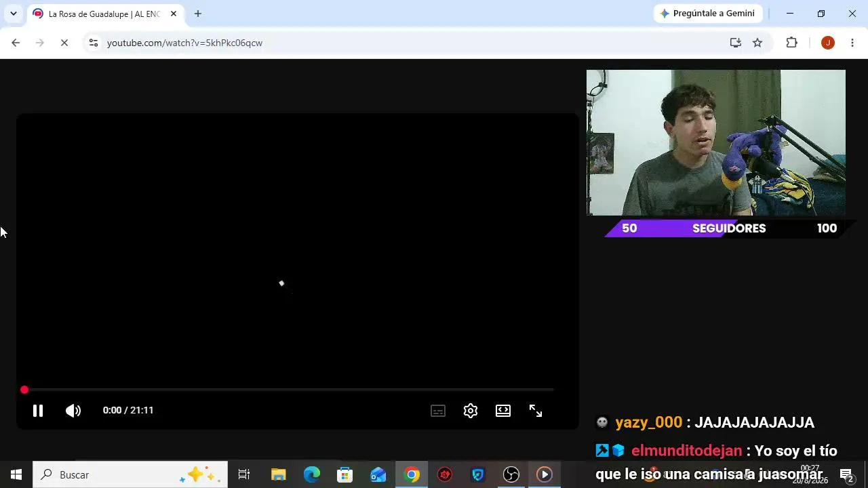
Task: Open the tab search dropdown arrow
Action: [13, 14]
